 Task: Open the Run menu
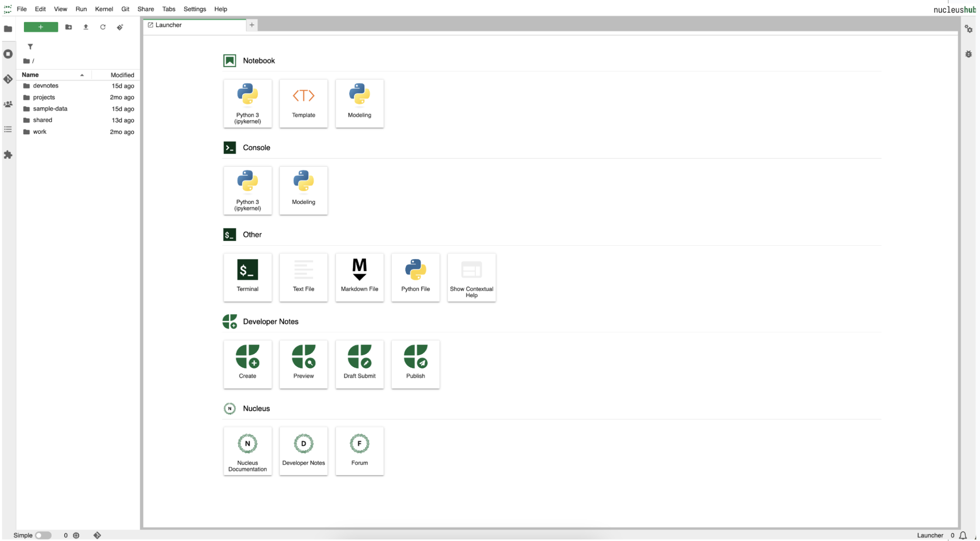click(x=81, y=9)
